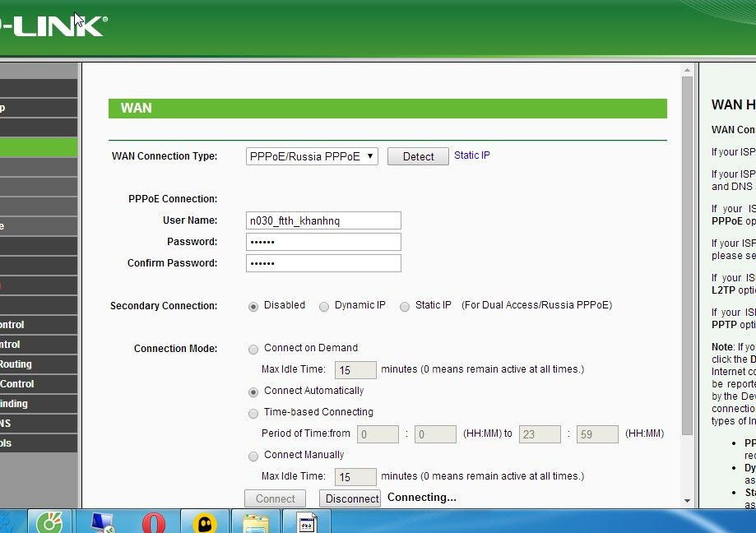Click the period start hour field
This screenshot has width=756, height=533.
click(378, 434)
